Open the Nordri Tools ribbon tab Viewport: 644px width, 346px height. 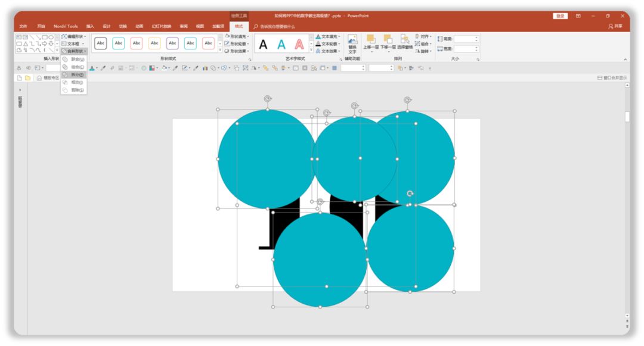pos(66,26)
